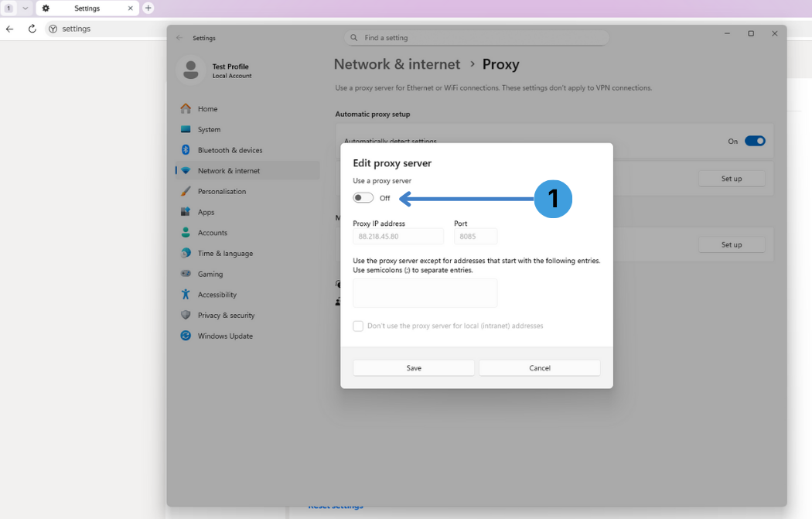
Task: Click the Privacy & security shield icon
Action: tap(186, 315)
